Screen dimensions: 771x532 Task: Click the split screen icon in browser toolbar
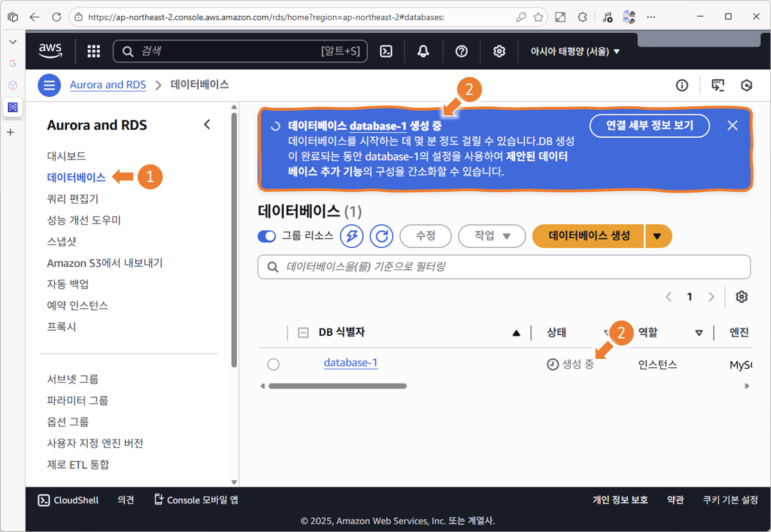[560, 17]
